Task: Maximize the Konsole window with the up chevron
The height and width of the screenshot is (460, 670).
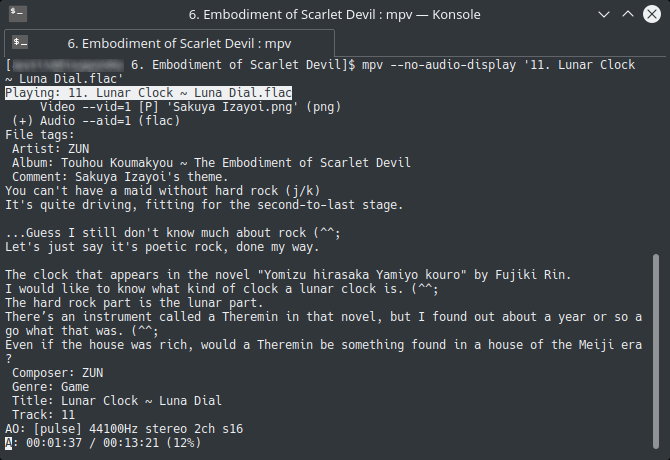Action: 627,14
